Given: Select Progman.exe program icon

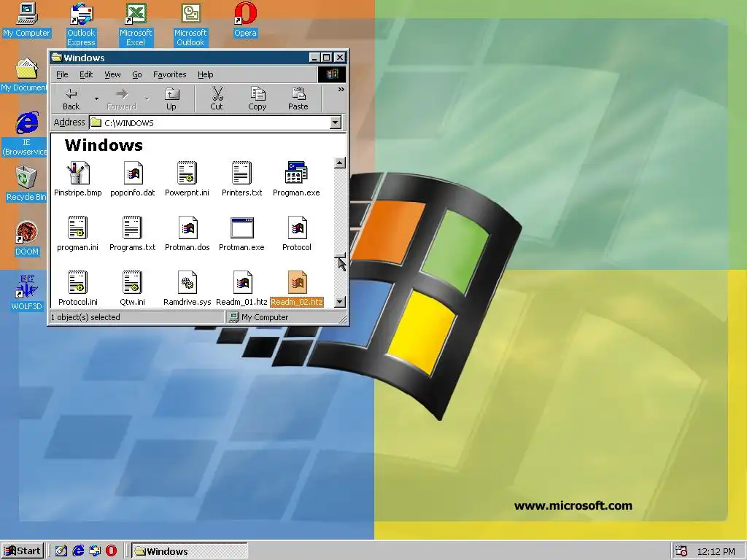Looking at the screenshot, I should point(296,179).
